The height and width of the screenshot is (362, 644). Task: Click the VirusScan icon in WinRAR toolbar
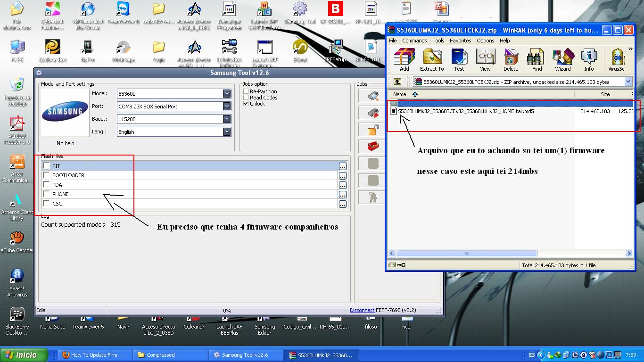[x=617, y=60]
